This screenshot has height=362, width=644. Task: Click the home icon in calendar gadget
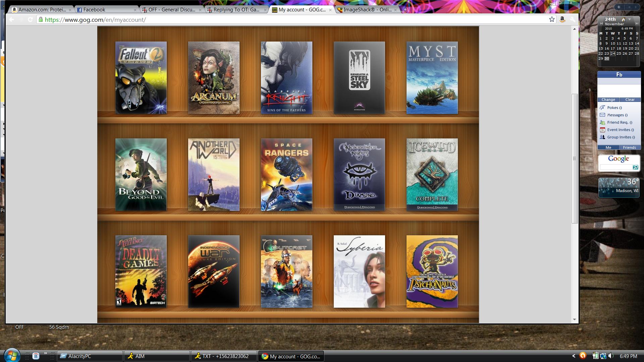tap(623, 19)
